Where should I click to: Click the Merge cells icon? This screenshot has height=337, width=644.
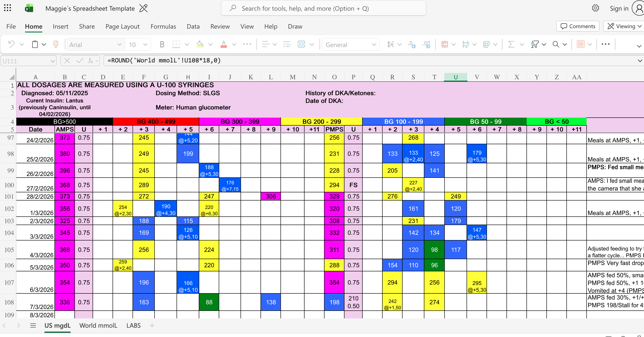pyautogui.click(x=301, y=45)
